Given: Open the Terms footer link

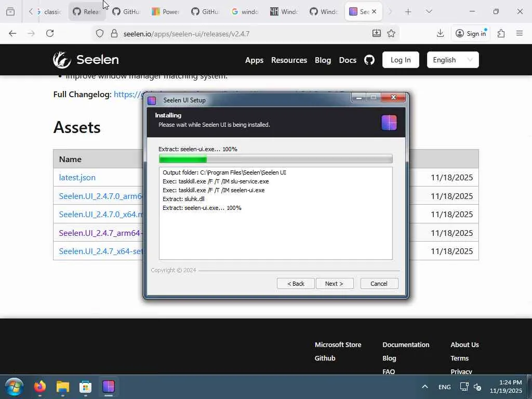Looking at the screenshot, I should [459, 358].
